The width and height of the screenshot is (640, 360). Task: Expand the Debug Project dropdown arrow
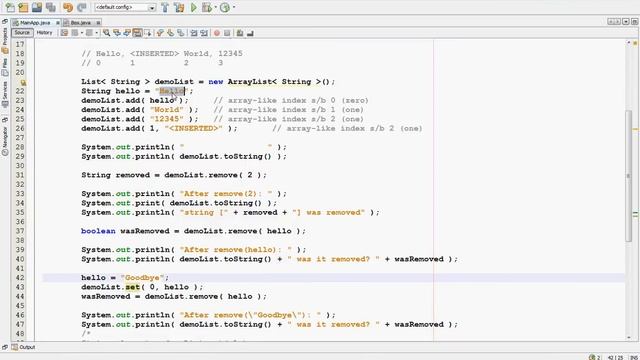216,7
